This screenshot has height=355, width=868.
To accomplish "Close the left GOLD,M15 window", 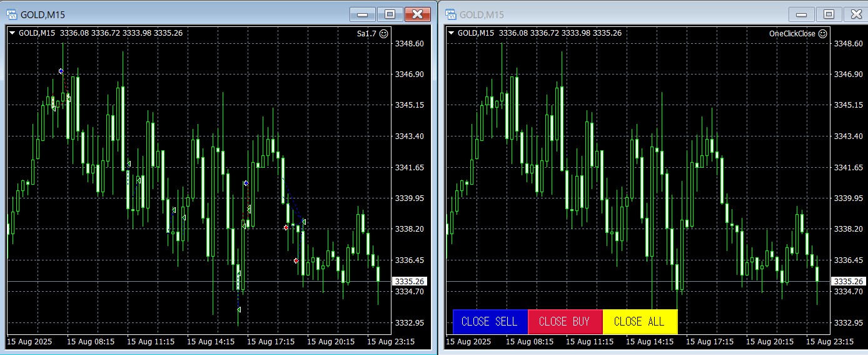I will (x=418, y=14).
